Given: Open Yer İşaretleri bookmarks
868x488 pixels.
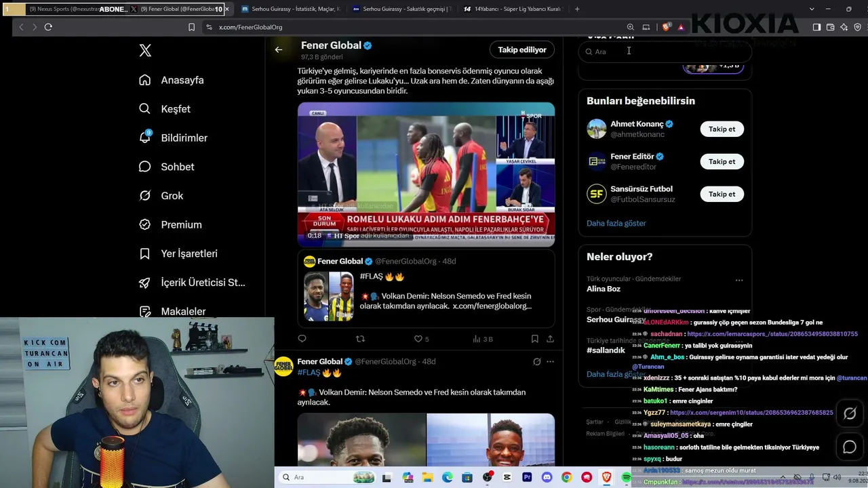Looking at the screenshot, I should coord(178,253).
